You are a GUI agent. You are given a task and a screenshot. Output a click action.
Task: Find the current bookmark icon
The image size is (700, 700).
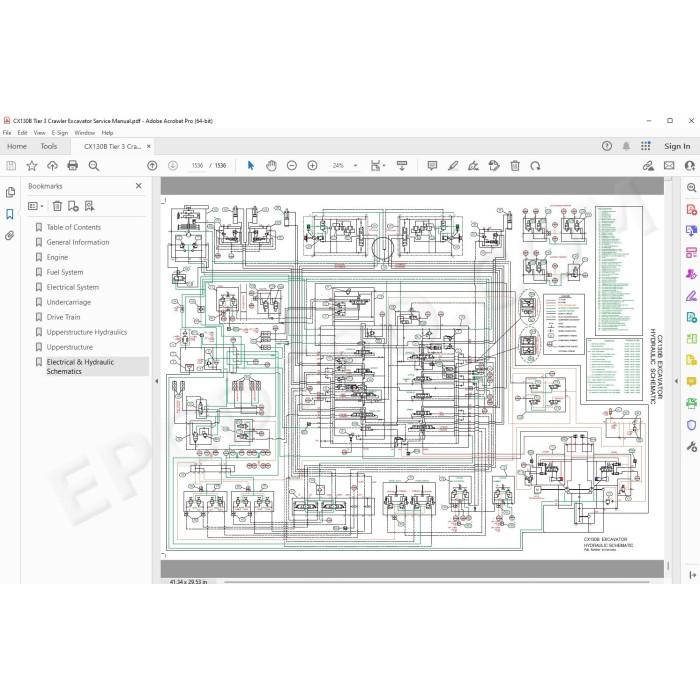89,206
